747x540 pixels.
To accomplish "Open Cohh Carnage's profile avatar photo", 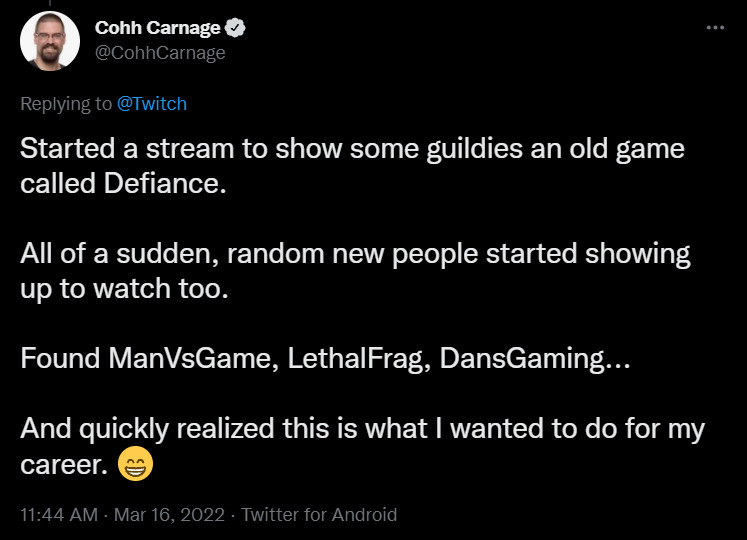I will pos(47,41).
